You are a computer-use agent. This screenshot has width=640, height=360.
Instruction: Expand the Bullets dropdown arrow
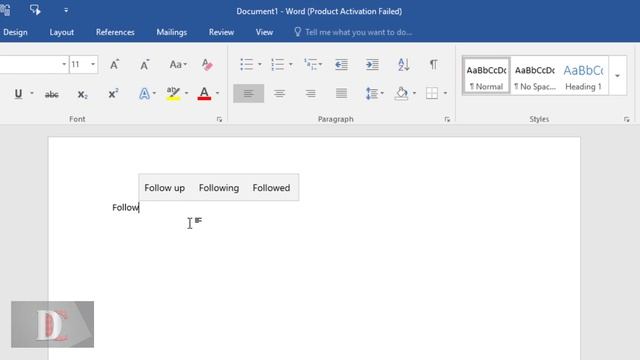pos(260,64)
